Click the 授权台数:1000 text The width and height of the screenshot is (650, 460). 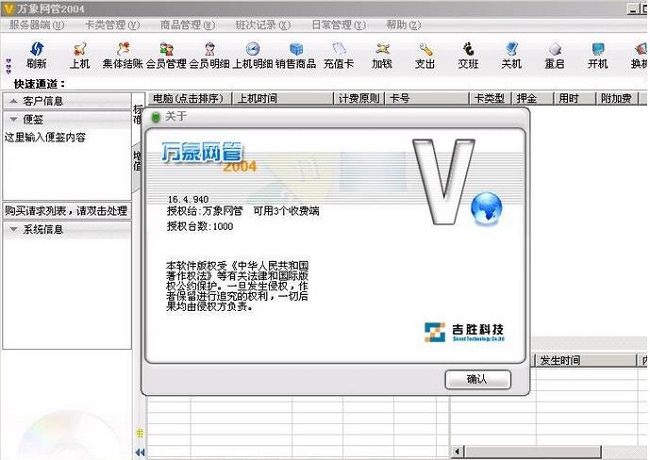click(x=200, y=226)
